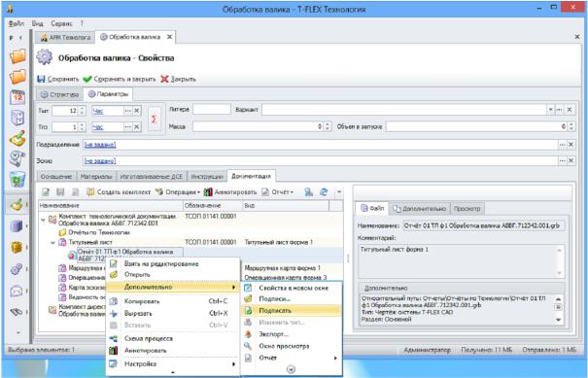Viewport: 588px width, 378px height.
Task: Switch to Материалы tab
Action: (96, 176)
